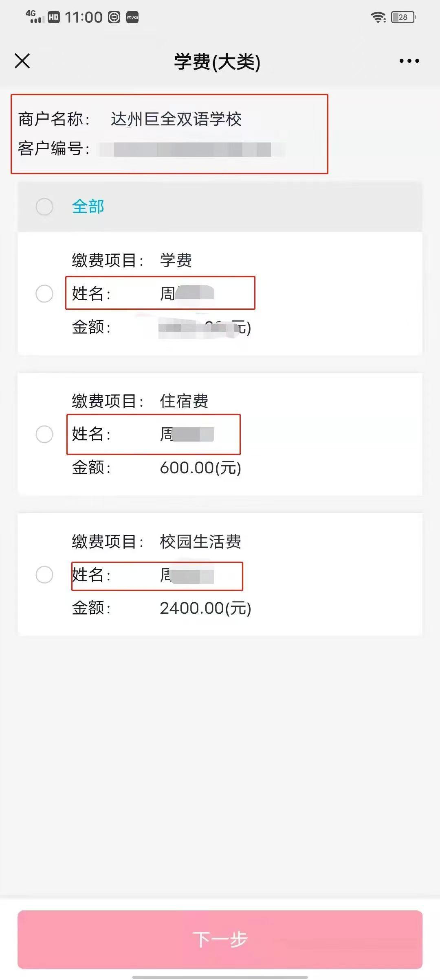Viewport: 440px width, 980px height.
Task: Tap the HD status bar icon
Action: pos(54,17)
